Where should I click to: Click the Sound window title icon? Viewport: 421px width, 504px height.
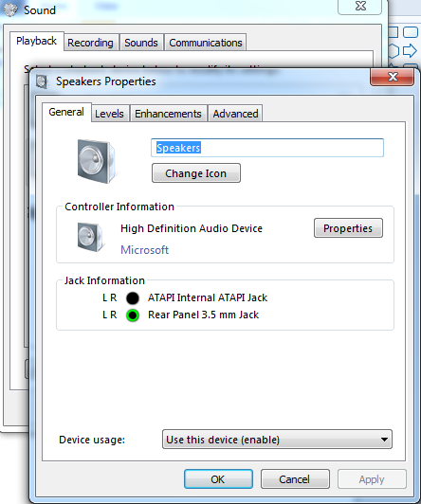click(10, 10)
